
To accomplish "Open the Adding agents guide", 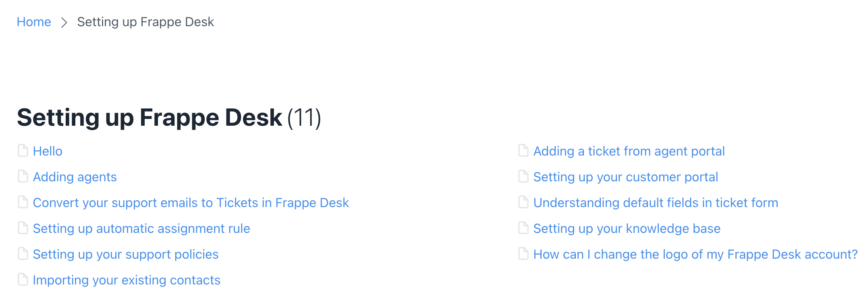I will tap(75, 176).
